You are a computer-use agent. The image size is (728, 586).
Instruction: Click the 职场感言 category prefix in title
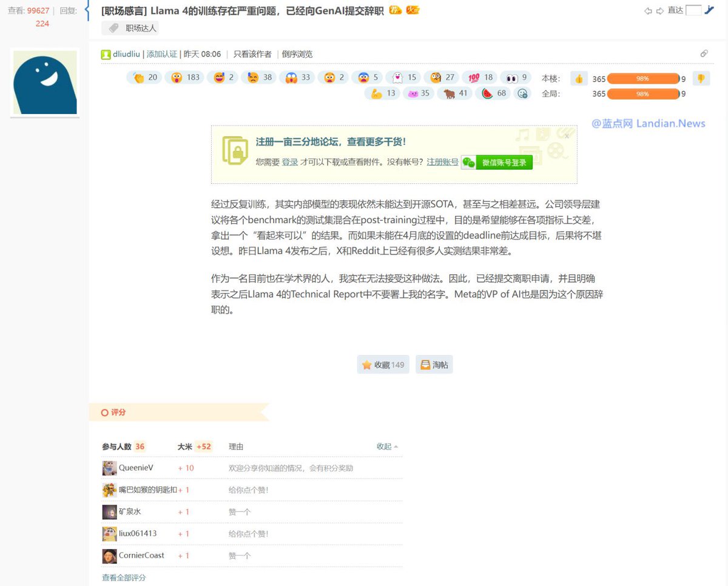click(124, 10)
